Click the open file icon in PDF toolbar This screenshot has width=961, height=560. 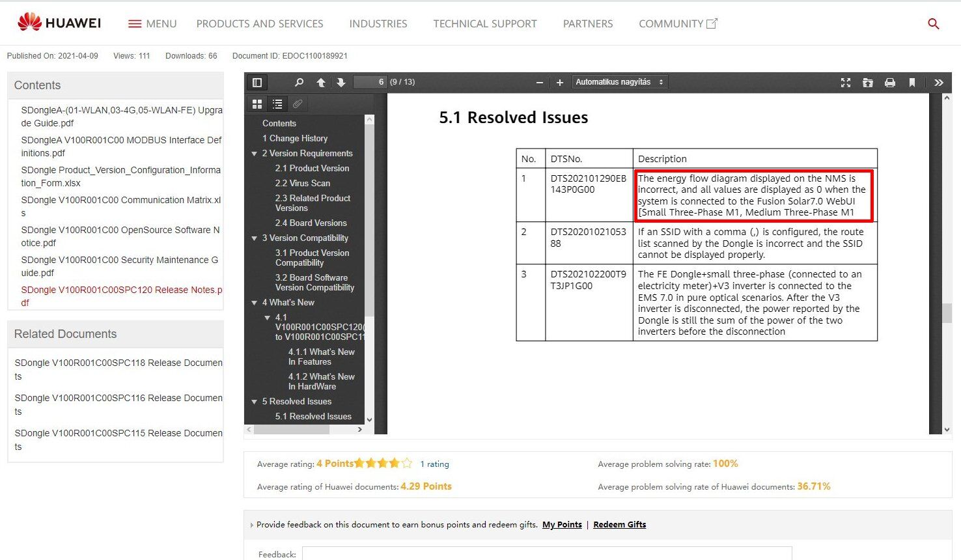click(x=868, y=82)
